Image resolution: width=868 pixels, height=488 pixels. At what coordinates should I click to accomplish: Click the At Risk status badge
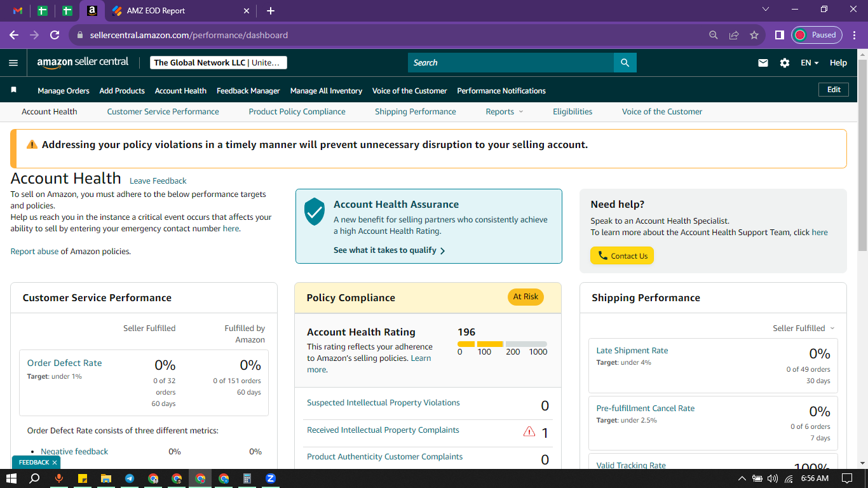526,297
